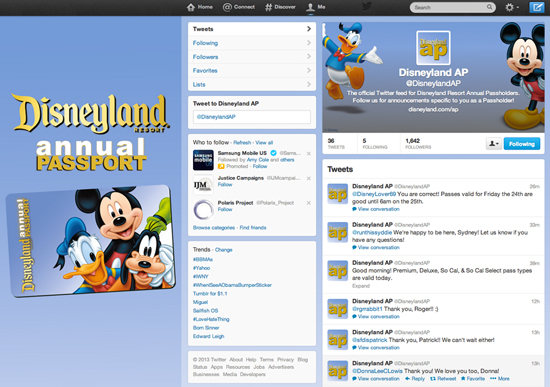This screenshot has width=550, height=387.
Task: Open the Sailfish OS trend
Action: (205, 311)
